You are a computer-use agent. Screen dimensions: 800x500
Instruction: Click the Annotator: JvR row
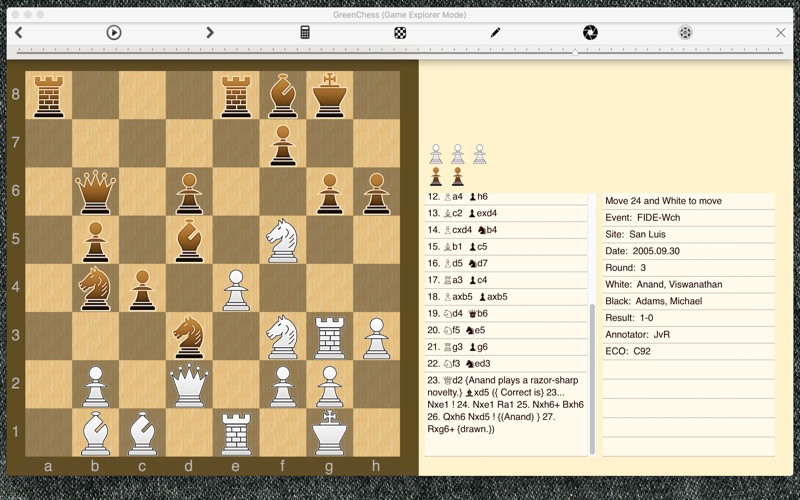coord(688,335)
